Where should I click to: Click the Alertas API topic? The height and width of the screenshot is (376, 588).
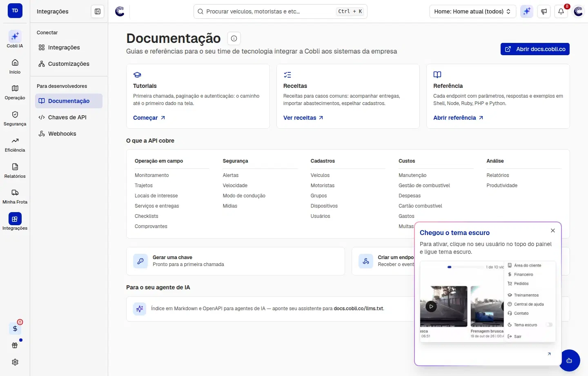click(231, 175)
